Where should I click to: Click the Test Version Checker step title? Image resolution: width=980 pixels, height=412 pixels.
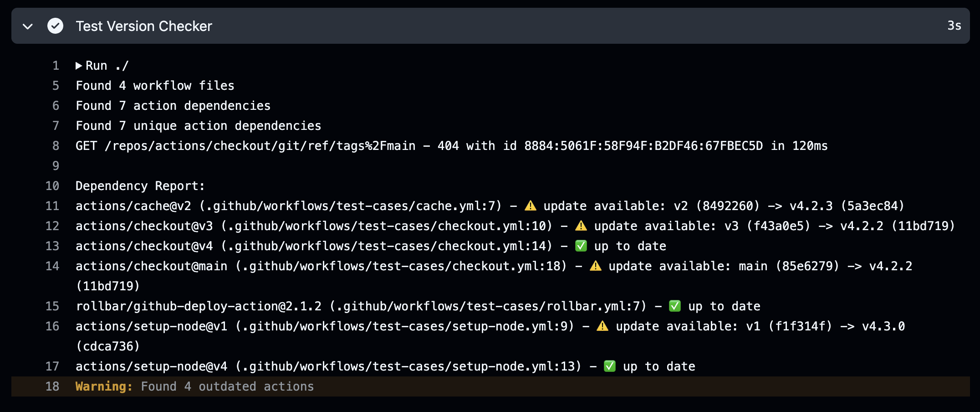click(144, 26)
